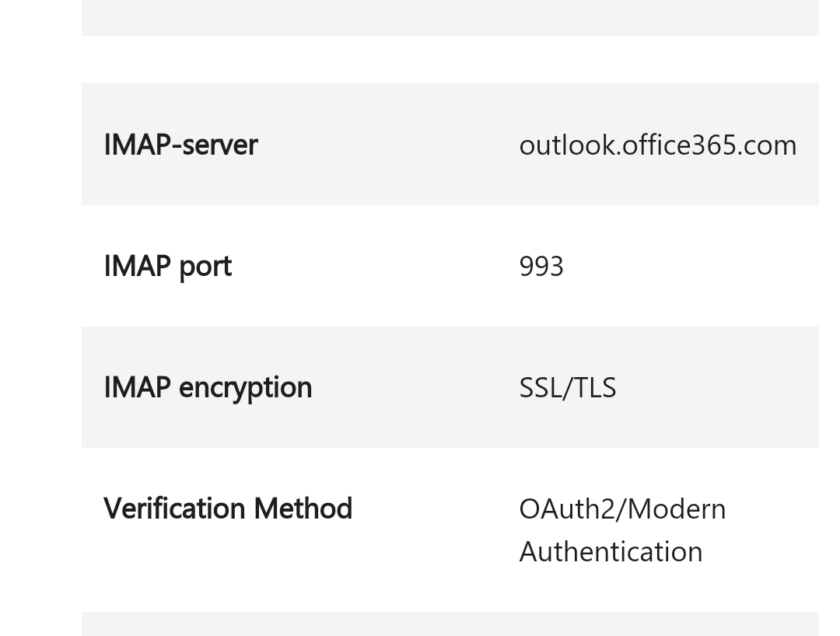This screenshot has height=636, width=840.
Task: Click the outlook.office365.com server address
Action: pos(657,145)
